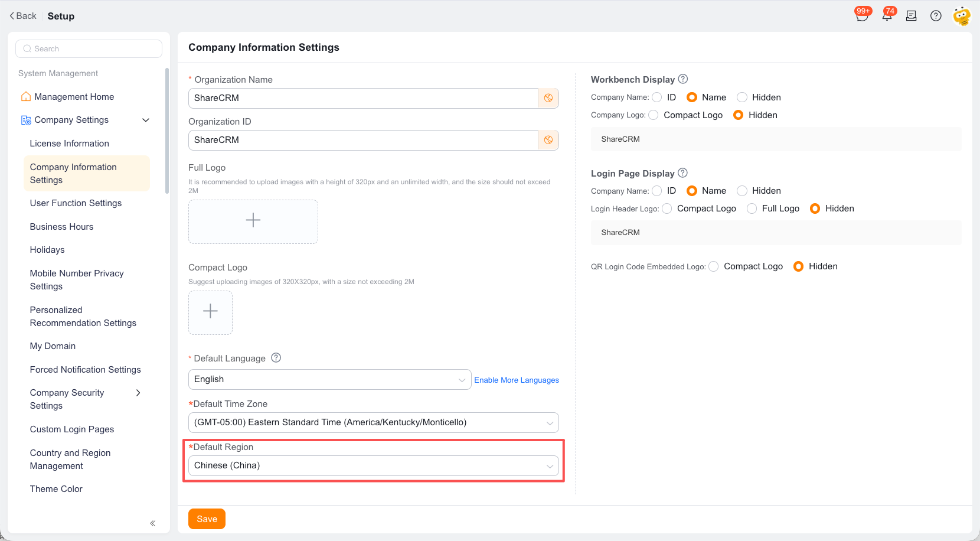Select Hidden for Login Header Logo
980x541 pixels.
[815, 208]
